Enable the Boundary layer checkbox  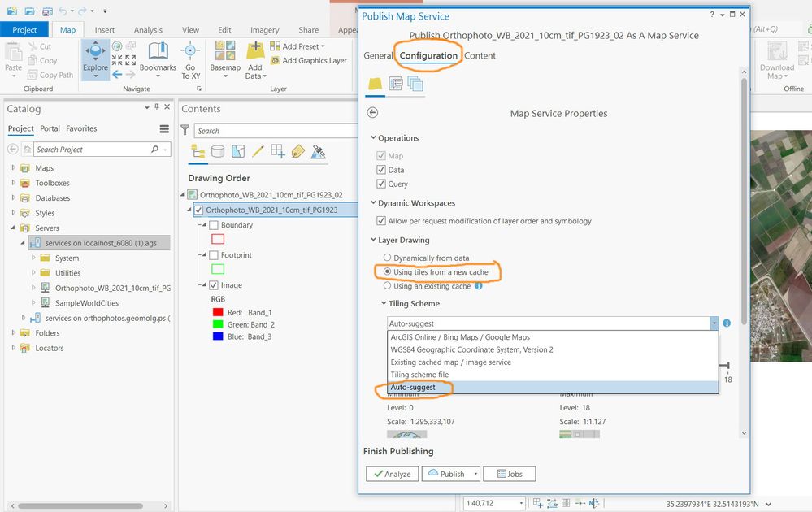click(213, 225)
